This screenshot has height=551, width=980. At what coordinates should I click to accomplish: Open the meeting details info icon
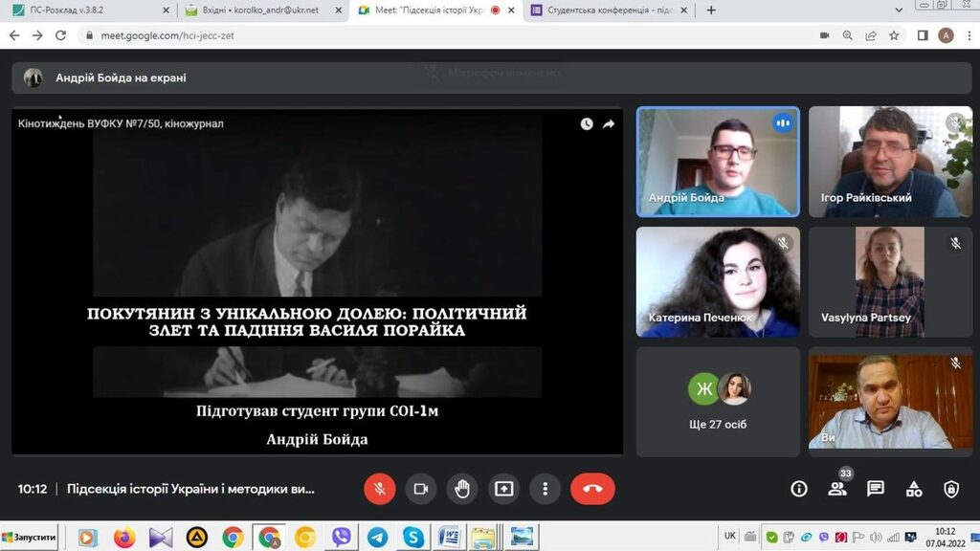799,489
